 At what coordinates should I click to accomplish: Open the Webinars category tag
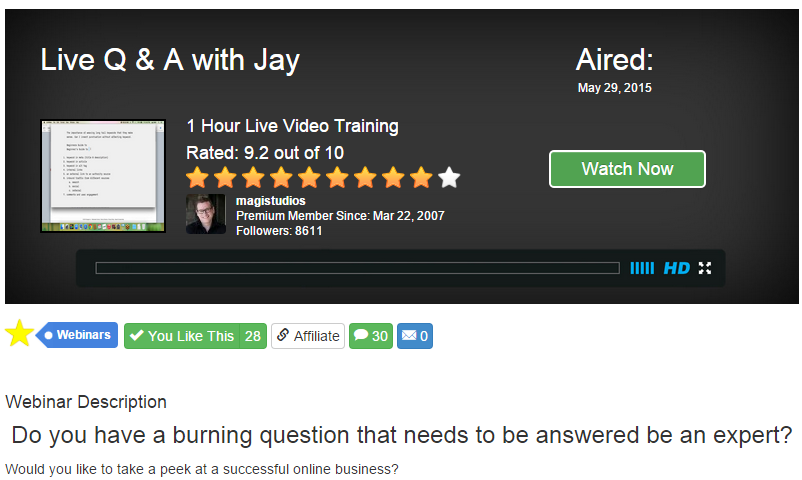point(77,335)
